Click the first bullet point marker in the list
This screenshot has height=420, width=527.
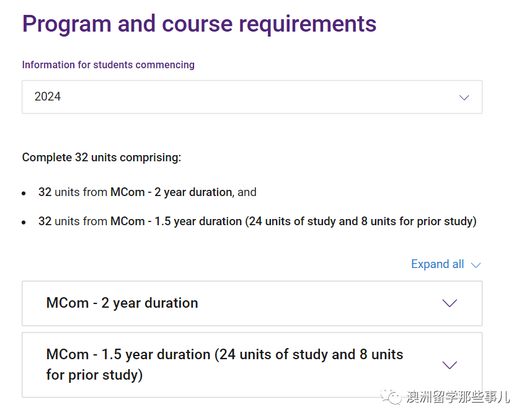tap(24, 194)
